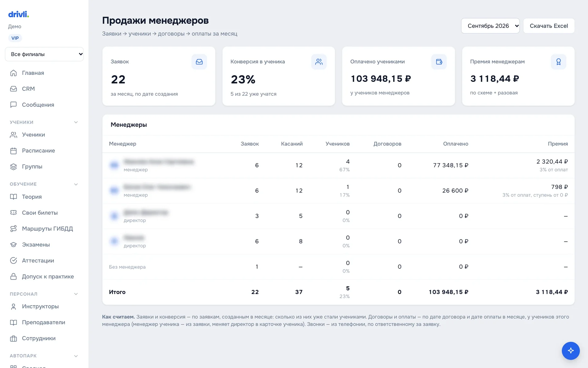
Task: Collapse the УЧЕНИКИ sidebar section
Action: click(x=76, y=122)
